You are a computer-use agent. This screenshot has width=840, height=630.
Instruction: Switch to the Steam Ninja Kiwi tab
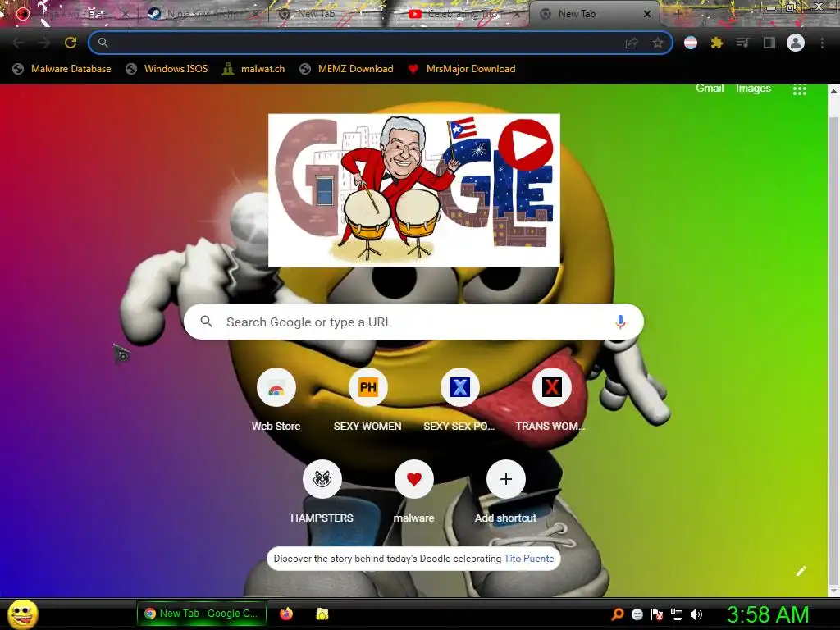pyautogui.click(x=203, y=14)
